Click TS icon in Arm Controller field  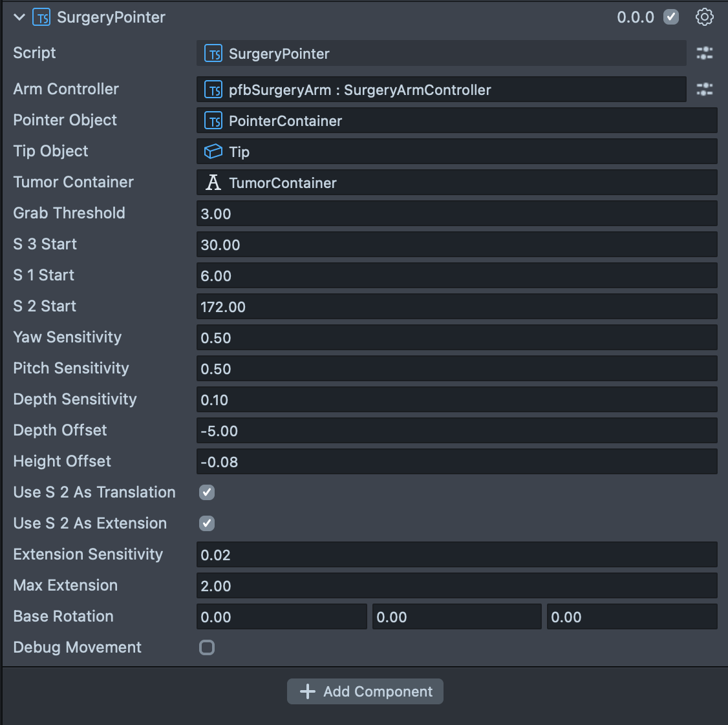point(213,90)
